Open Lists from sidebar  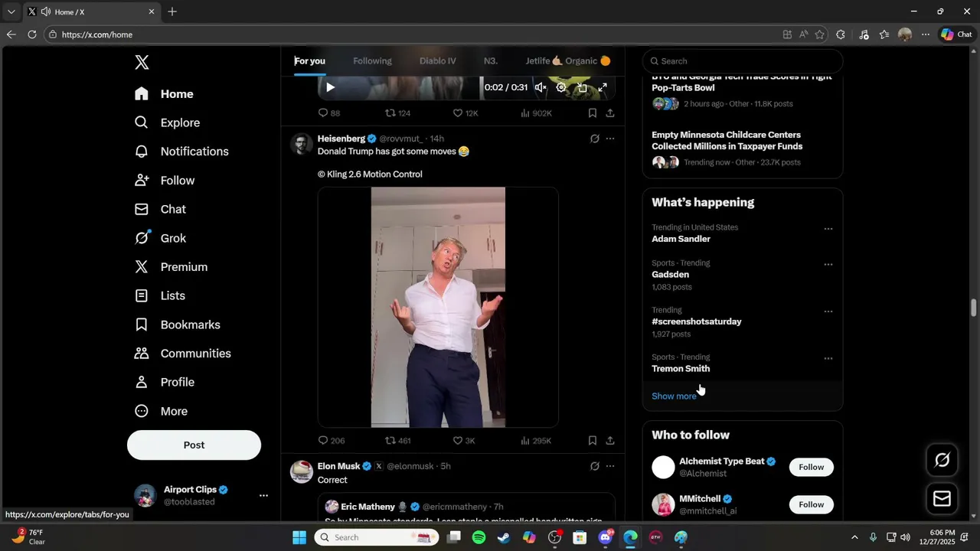point(159,296)
